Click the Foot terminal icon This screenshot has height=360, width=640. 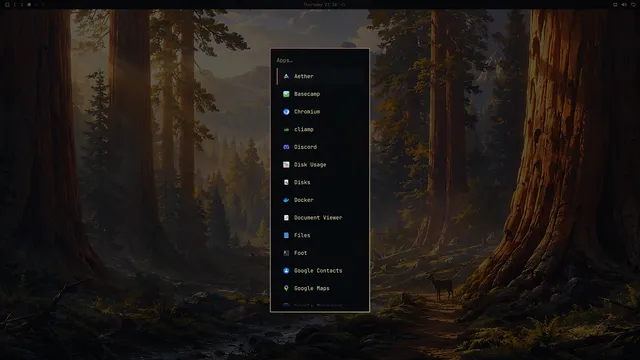[x=286, y=253]
